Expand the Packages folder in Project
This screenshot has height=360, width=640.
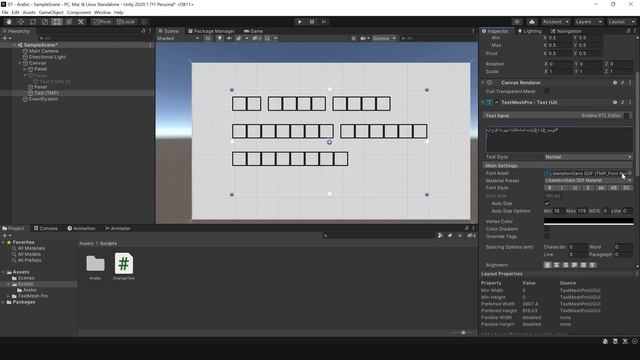(4, 302)
